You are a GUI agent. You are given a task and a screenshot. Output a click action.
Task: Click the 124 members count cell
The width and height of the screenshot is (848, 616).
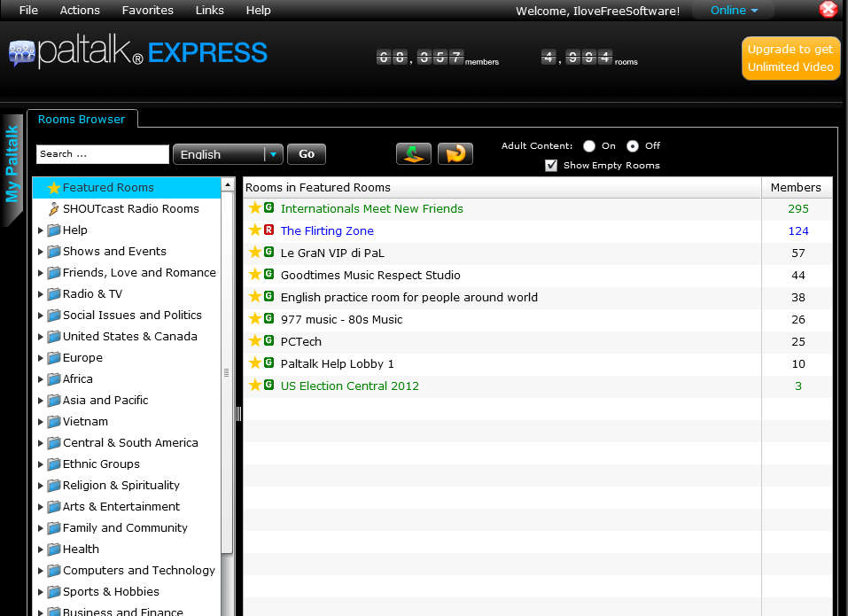tap(797, 231)
